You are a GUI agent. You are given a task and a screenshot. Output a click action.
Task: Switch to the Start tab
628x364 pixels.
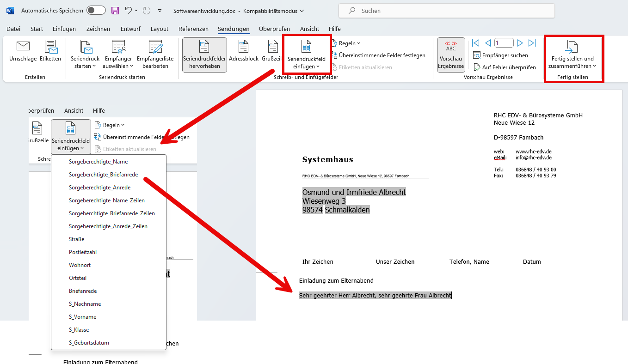pos(37,29)
